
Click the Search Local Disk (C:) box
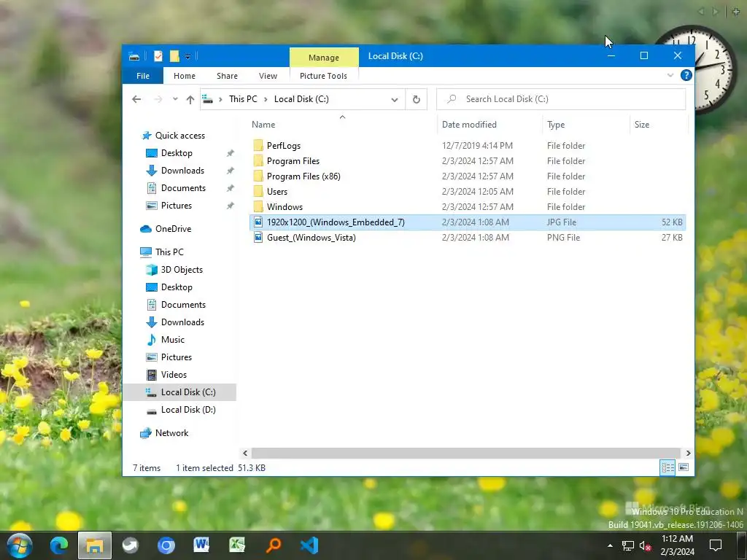[561, 99]
